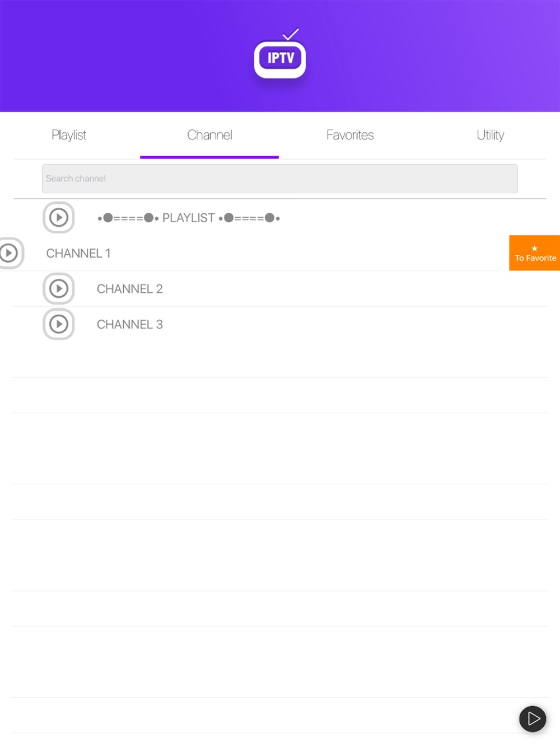
Task: Select the CHANNEL 3 row text
Action: pyautogui.click(x=130, y=324)
